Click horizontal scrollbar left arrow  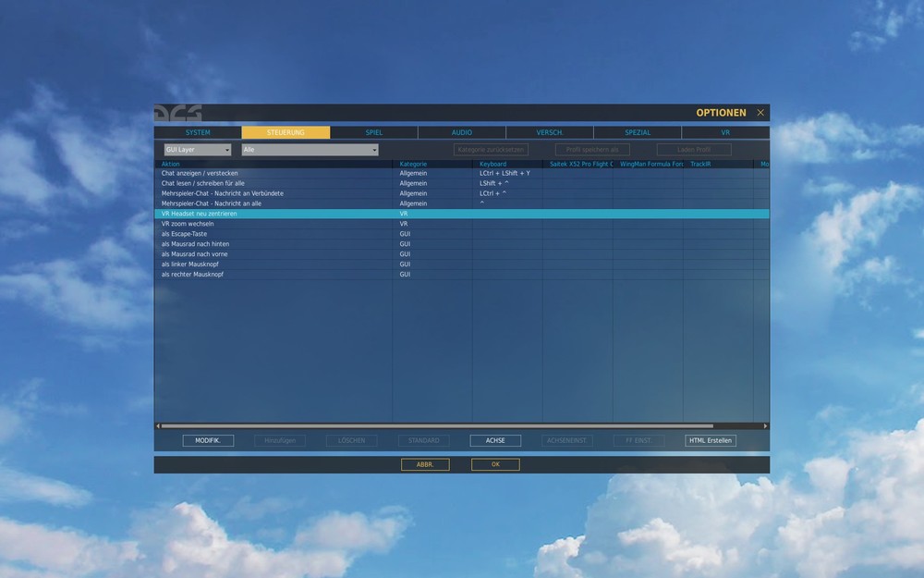tap(158, 425)
